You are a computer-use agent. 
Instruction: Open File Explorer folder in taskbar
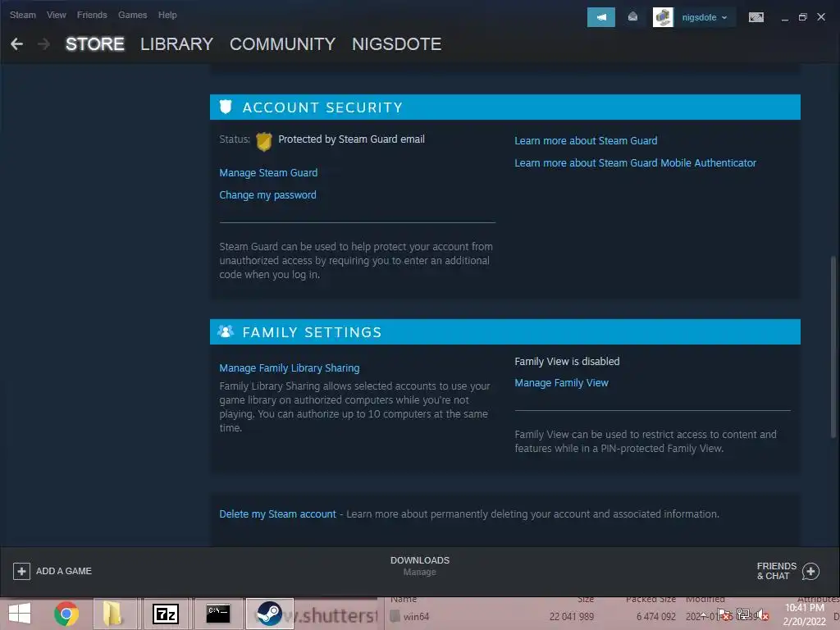coord(113,614)
